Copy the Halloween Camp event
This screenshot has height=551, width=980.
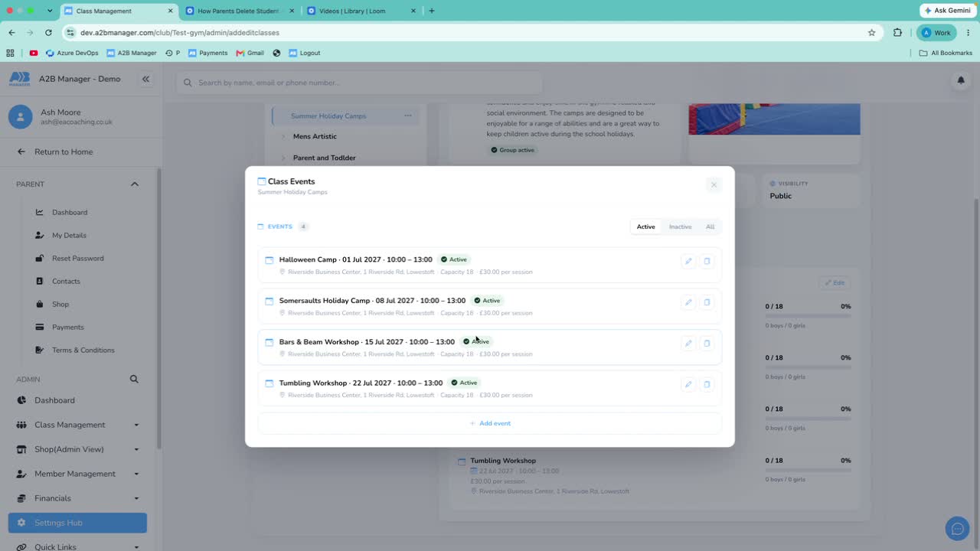coord(707,261)
